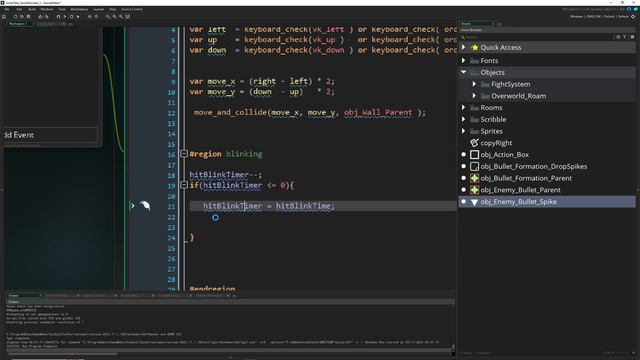Expand the Overworld_Roam subfolder
This screenshot has width=640, height=360.
click(474, 96)
